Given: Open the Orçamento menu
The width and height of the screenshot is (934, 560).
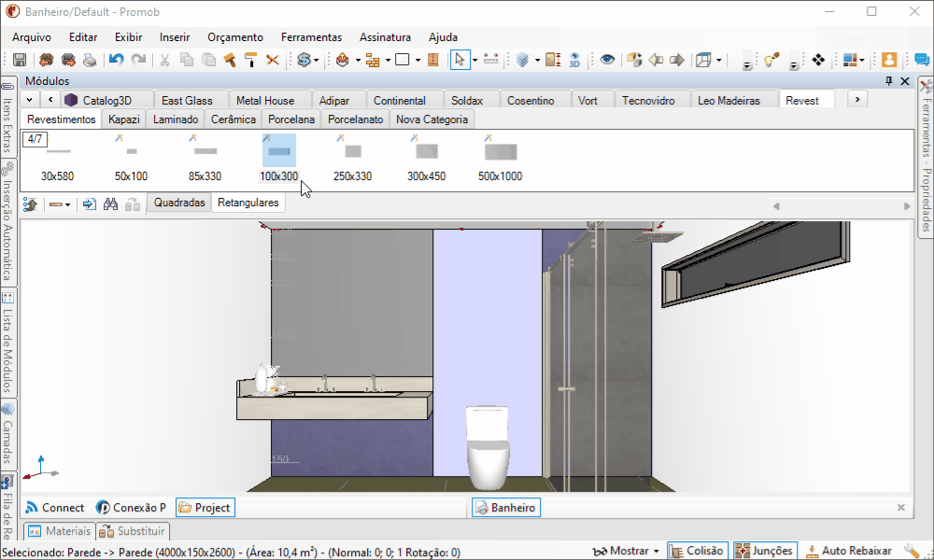Looking at the screenshot, I should pyautogui.click(x=235, y=37).
